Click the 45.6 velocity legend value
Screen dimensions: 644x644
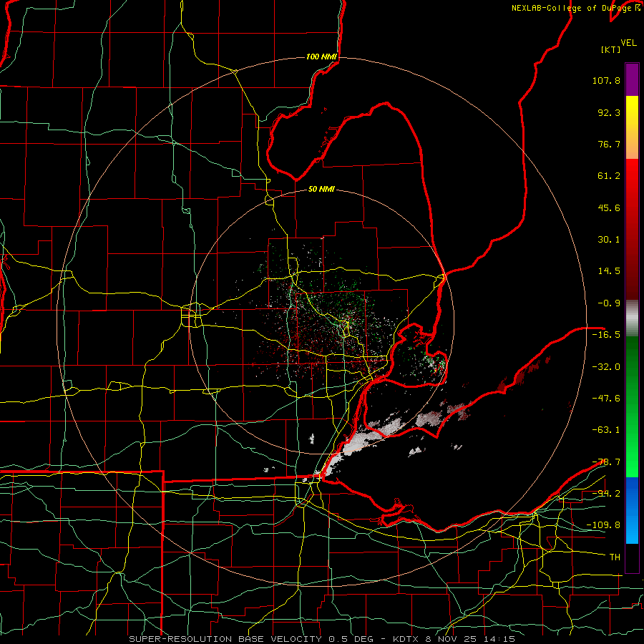click(609, 208)
